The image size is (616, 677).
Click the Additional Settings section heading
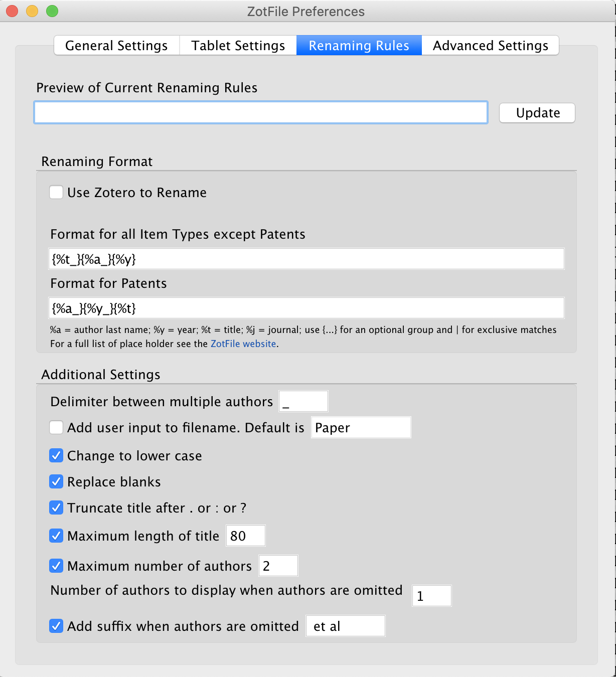(x=101, y=375)
